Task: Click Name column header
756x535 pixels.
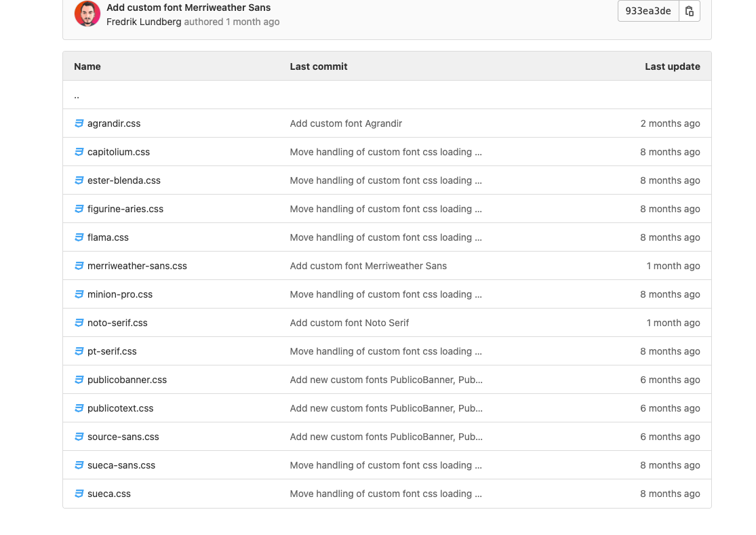Action: click(x=87, y=66)
